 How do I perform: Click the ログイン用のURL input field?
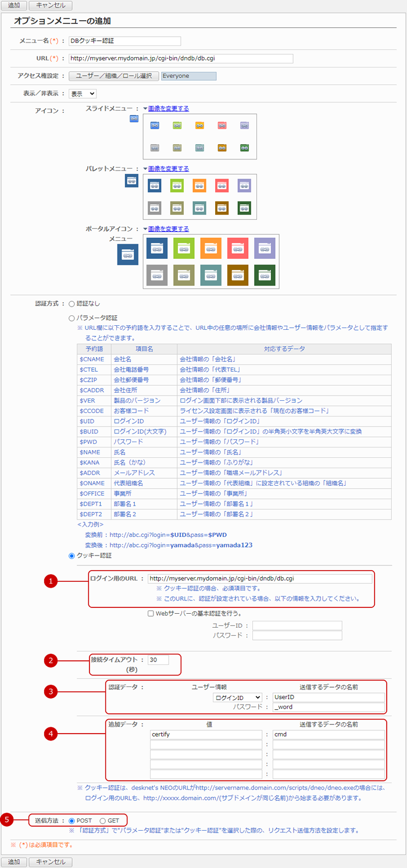260,579
